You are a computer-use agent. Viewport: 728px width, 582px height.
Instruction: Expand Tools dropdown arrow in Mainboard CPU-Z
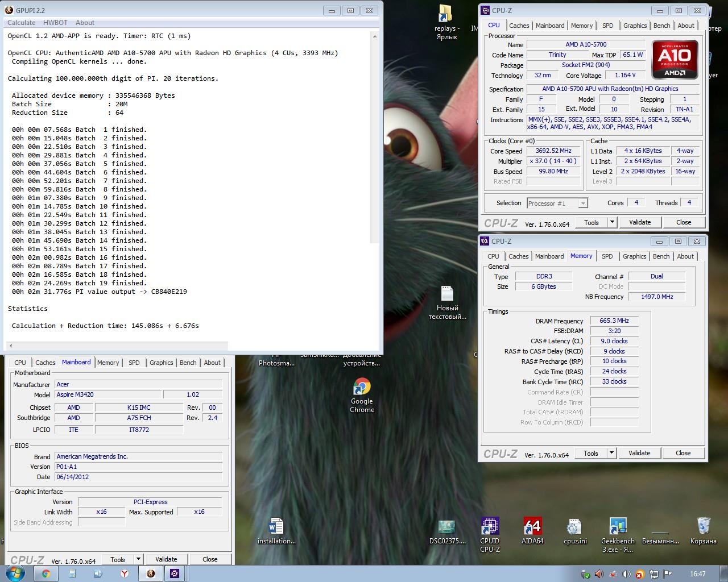138,559
